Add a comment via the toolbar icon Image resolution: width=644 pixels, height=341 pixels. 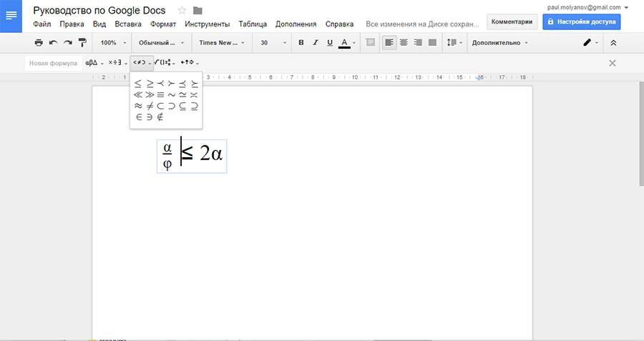pyautogui.click(x=370, y=42)
